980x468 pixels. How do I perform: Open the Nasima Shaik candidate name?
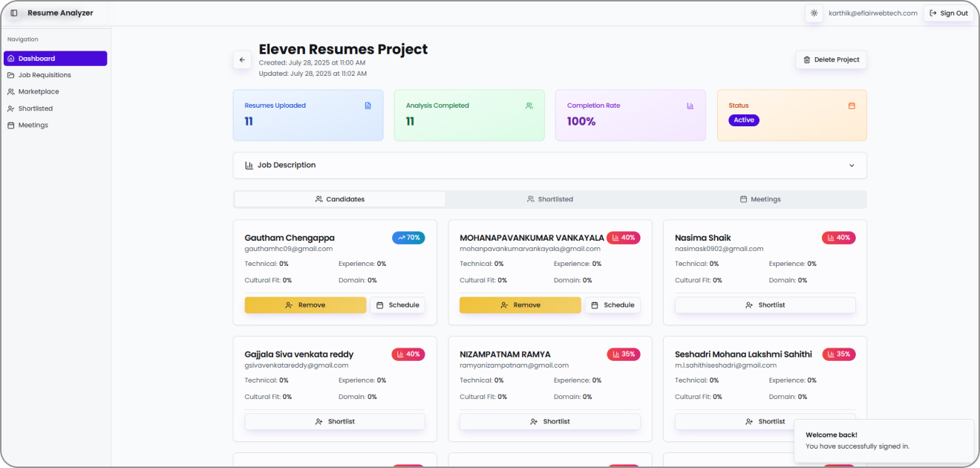tap(703, 238)
